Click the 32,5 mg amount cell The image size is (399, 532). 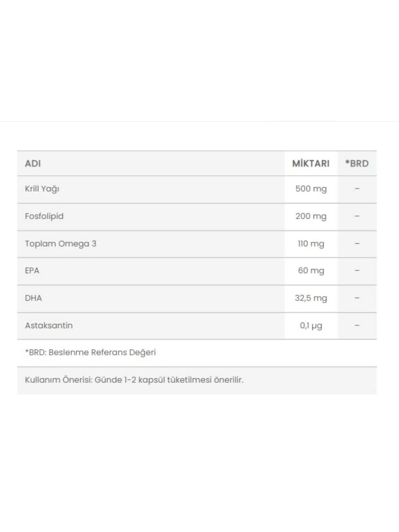point(311,298)
